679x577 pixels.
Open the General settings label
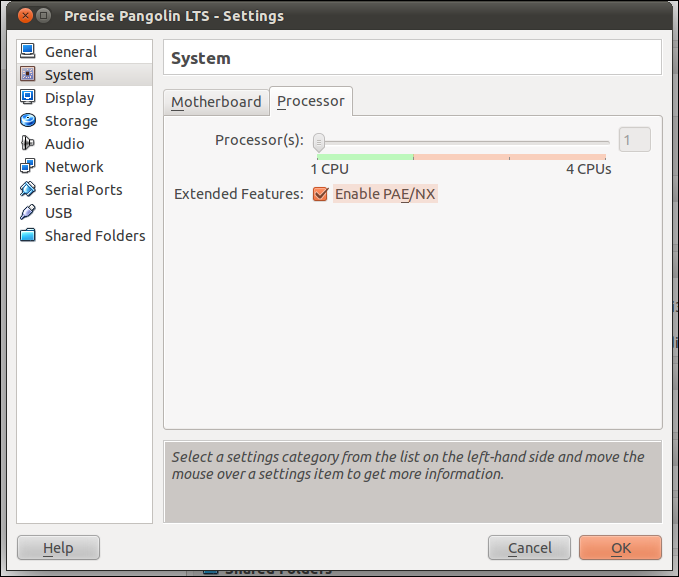[x=71, y=52]
